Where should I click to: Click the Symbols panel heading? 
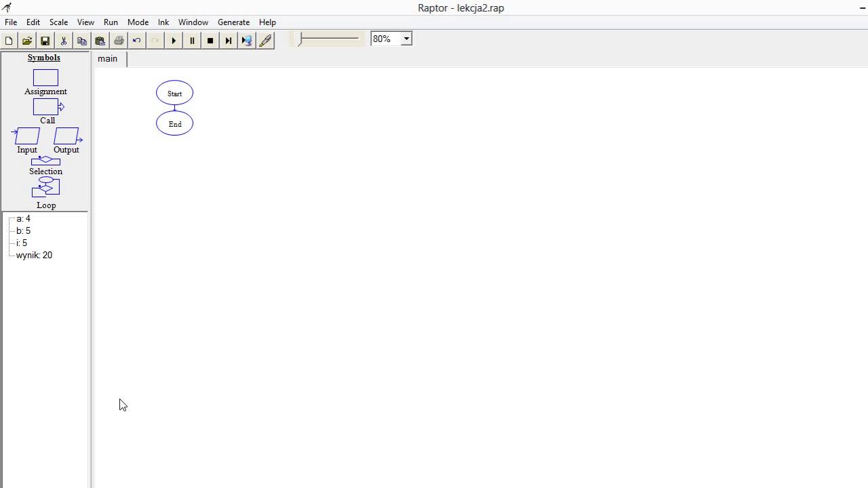pyautogui.click(x=44, y=58)
